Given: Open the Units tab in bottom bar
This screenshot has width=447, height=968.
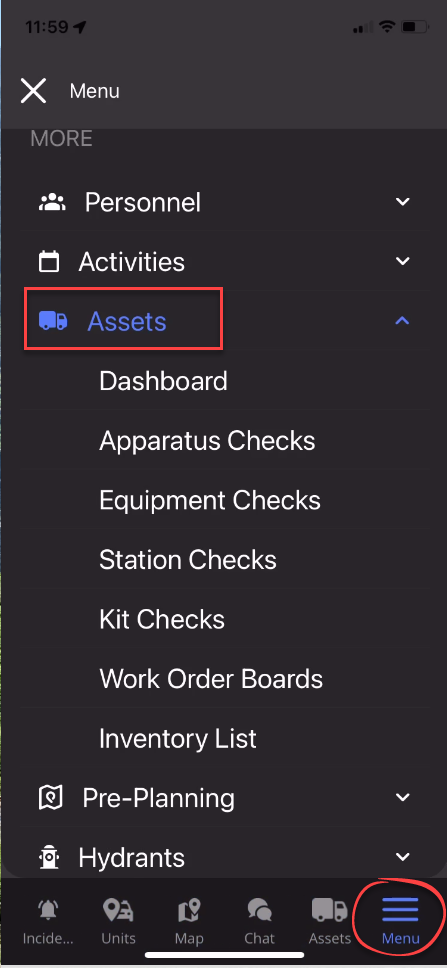Looking at the screenshot, I should [x=119, y=922].
